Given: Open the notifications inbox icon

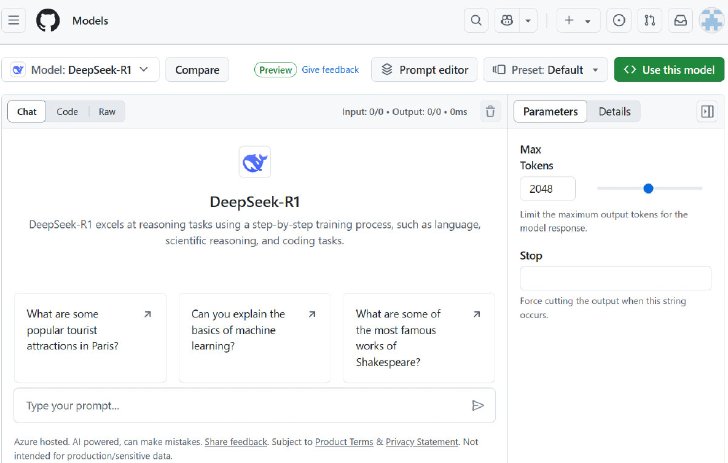Looking at the screenshot, I should coord(680,20).
